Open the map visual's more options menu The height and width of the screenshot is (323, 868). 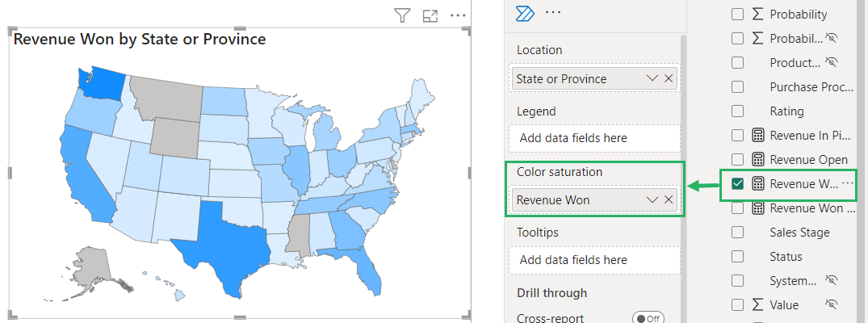458,15
